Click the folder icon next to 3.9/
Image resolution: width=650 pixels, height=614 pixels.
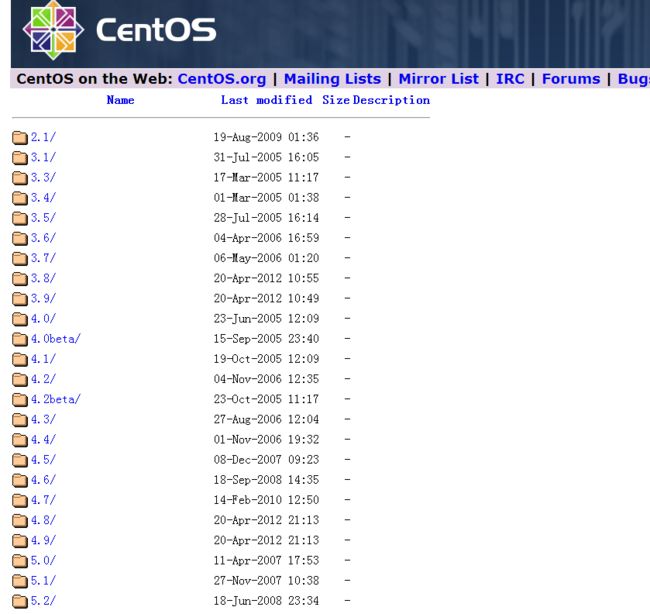(x=19, y=299)
